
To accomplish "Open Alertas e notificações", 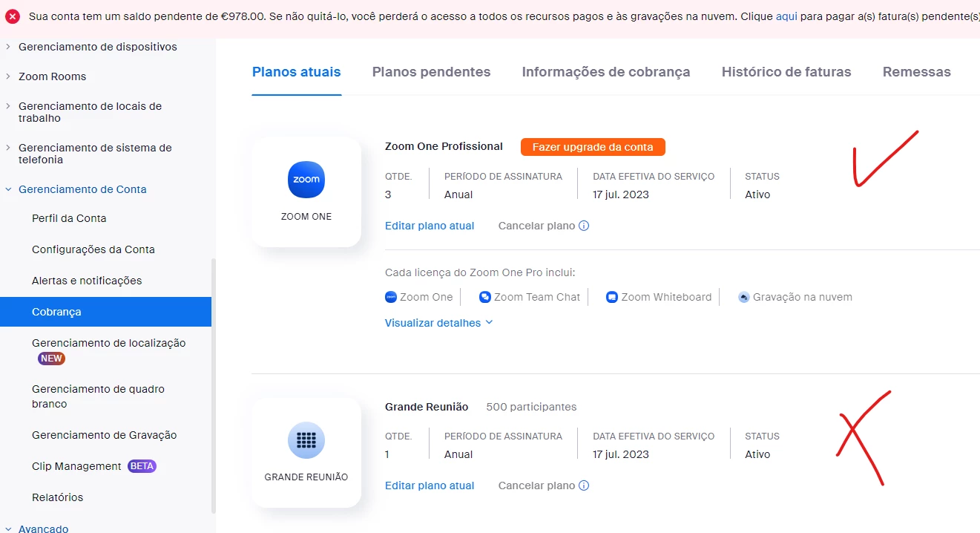I will (87, 281).
